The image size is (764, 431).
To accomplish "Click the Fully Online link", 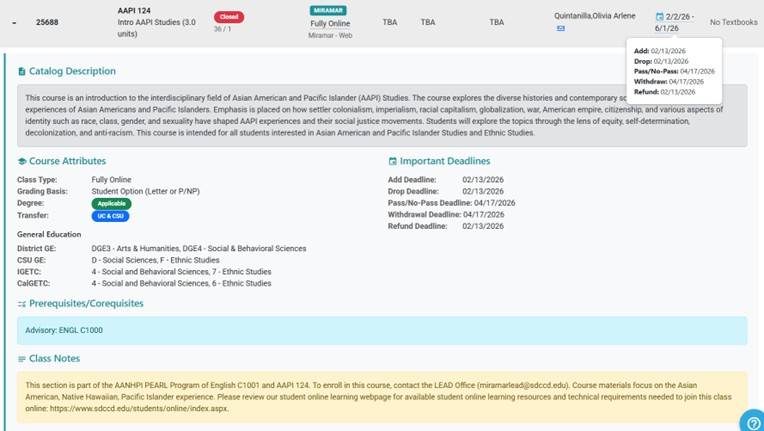I will click(330, 23).
